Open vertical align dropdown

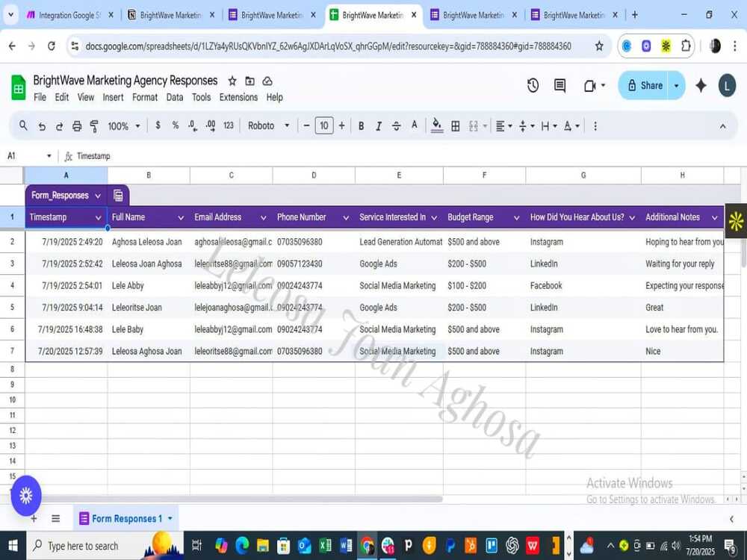coord(527,126)
